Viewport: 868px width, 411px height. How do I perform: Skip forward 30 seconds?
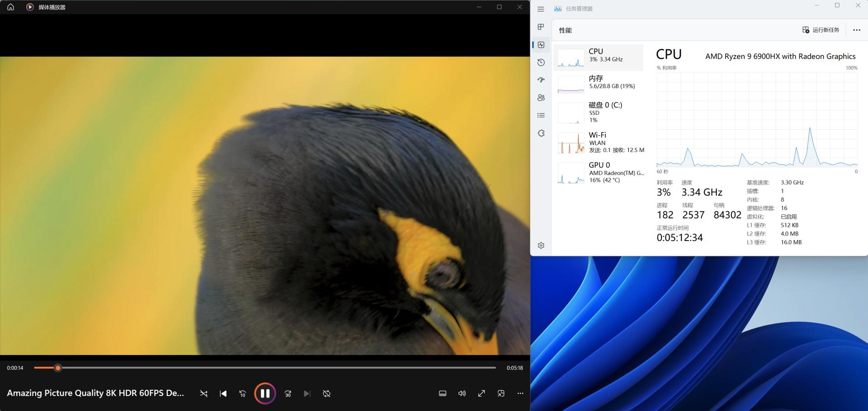click(x=288, y=394)
